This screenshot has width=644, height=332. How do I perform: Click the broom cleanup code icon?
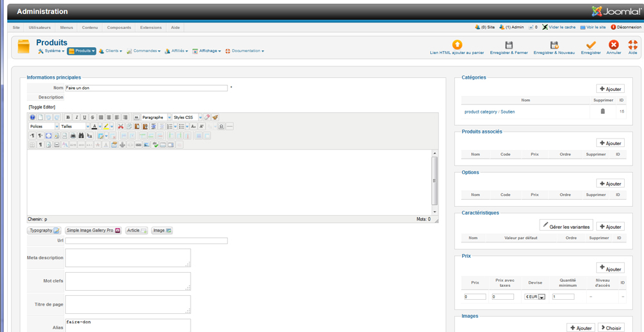point(215,117)
